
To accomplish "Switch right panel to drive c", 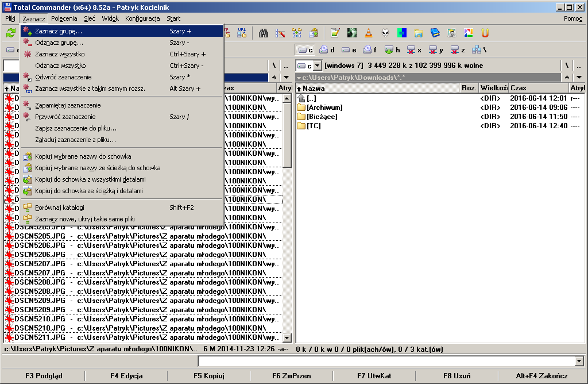I will tap(305, 50).
